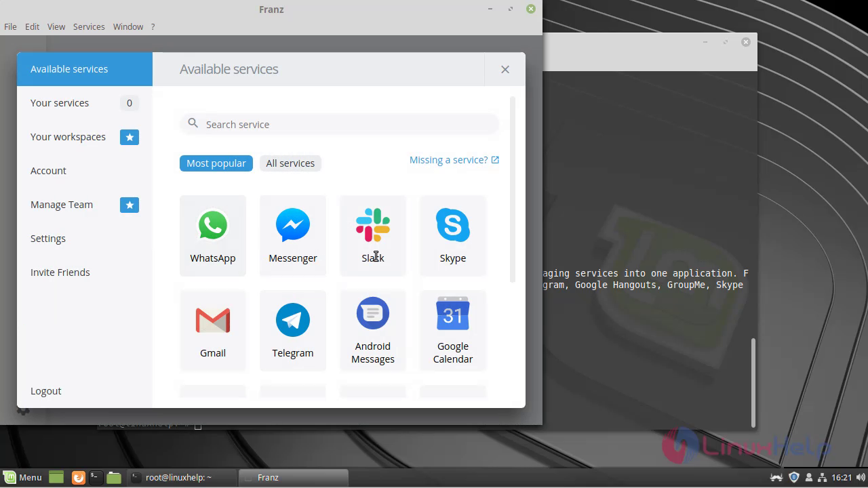
Task: Open the Missing a service? link
Action: pos(449,160)
